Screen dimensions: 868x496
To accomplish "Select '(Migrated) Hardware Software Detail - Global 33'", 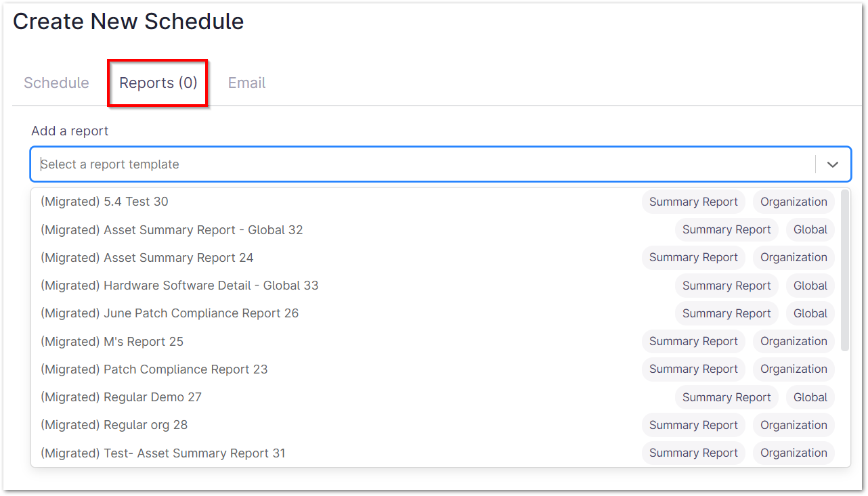I will coord(179,285).
